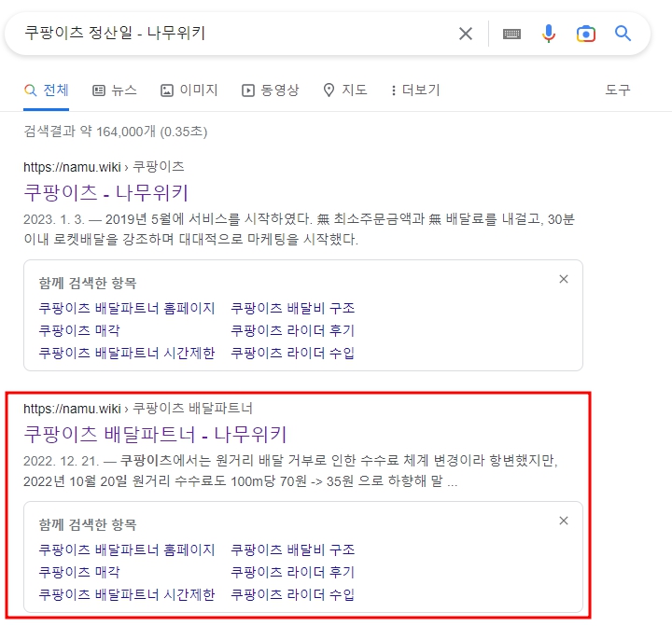Click the search query text field

pos(233,33)
